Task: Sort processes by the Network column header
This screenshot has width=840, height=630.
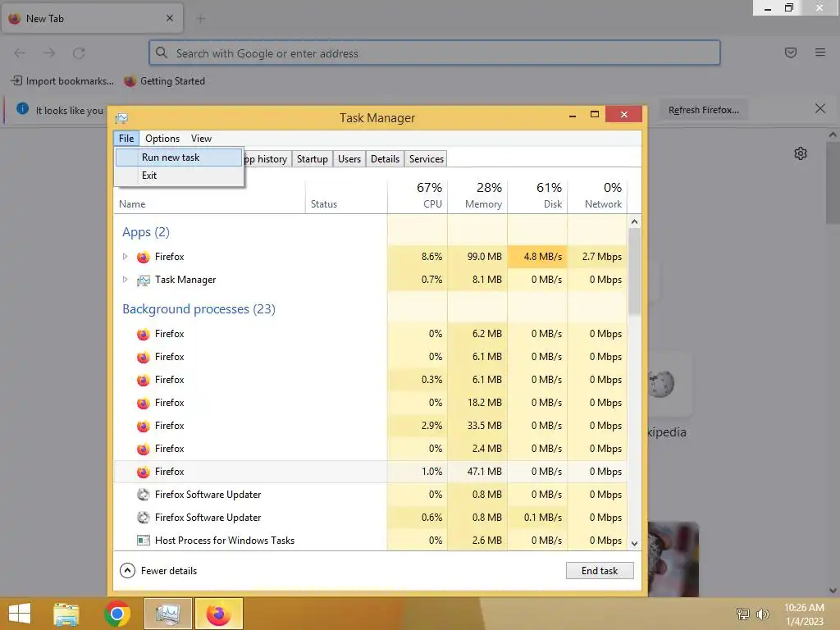Action: pos(597,195)
